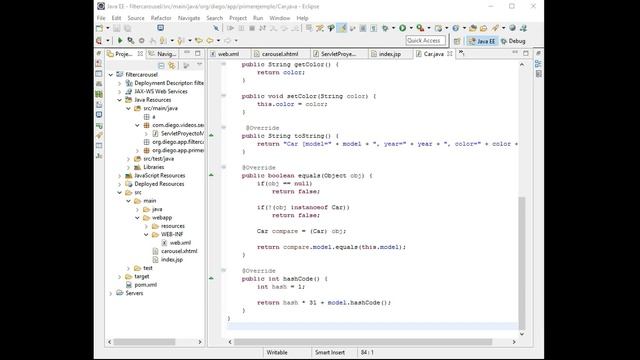Switch to the Debug perspective
Image resolution: width=640 pixels, height=360 pixels.
(513, 41)
